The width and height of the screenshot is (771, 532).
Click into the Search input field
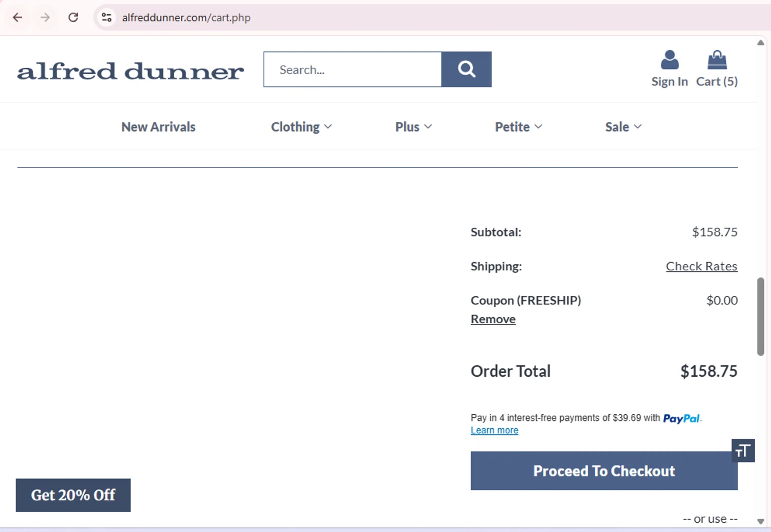[x=353, y=69]
